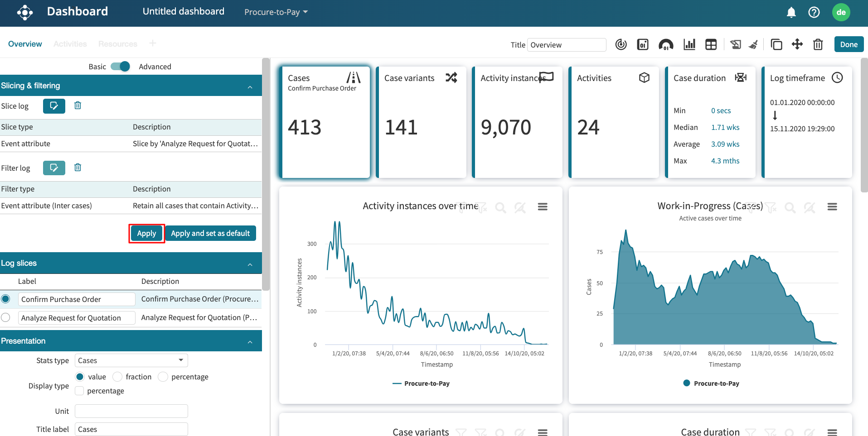Click the move arrows icon in toolbar
868x436 pixels.
point(797,44)
